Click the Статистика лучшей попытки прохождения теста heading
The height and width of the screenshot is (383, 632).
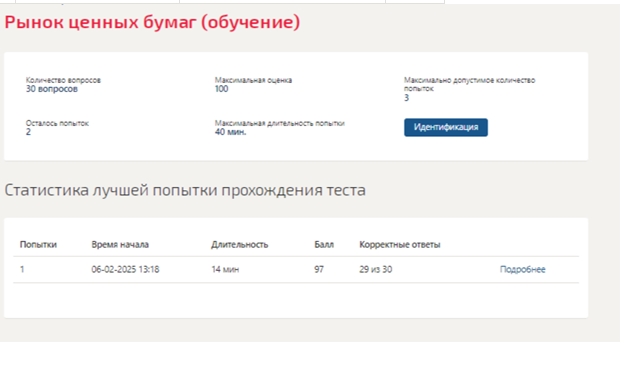pos(185,190)
